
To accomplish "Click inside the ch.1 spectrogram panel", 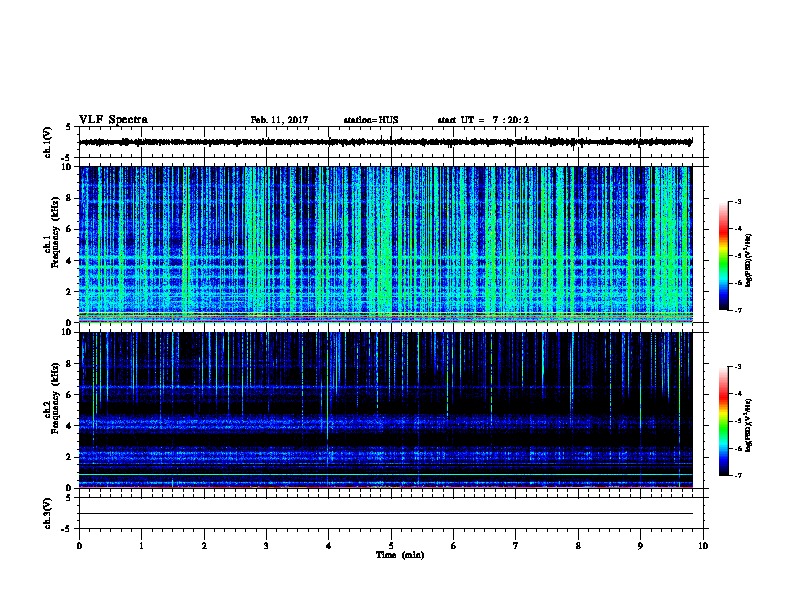I will [386, 244].
